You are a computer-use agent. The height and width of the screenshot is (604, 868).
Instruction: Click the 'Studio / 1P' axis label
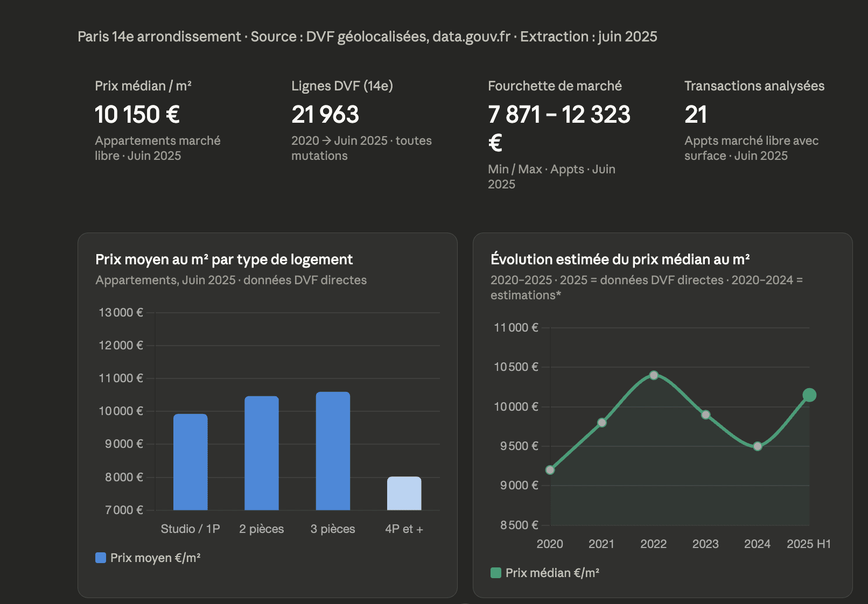191,529
